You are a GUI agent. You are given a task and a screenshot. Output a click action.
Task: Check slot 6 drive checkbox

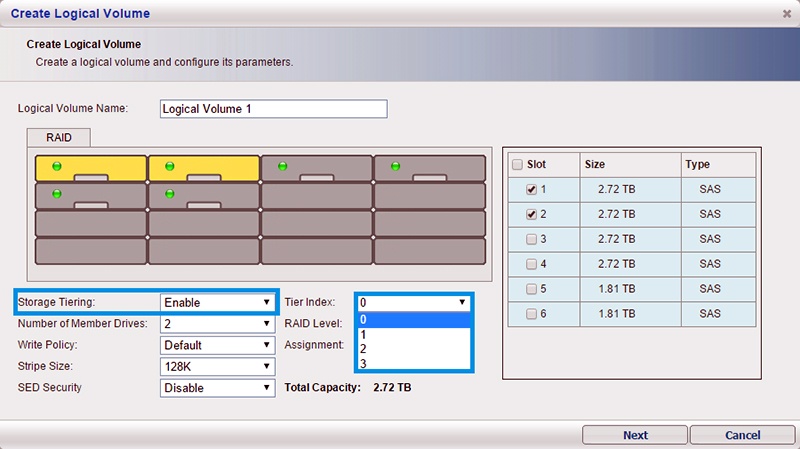(531, 314)
